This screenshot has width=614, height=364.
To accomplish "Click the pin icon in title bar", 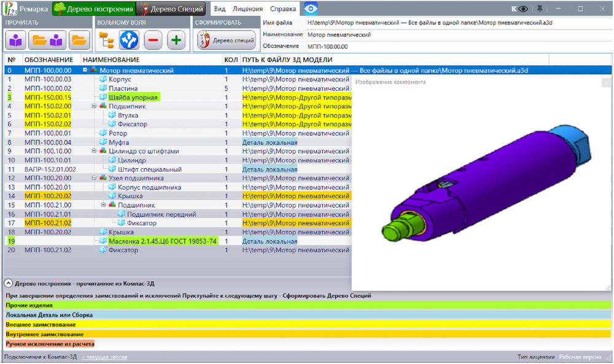I will 540,9.
